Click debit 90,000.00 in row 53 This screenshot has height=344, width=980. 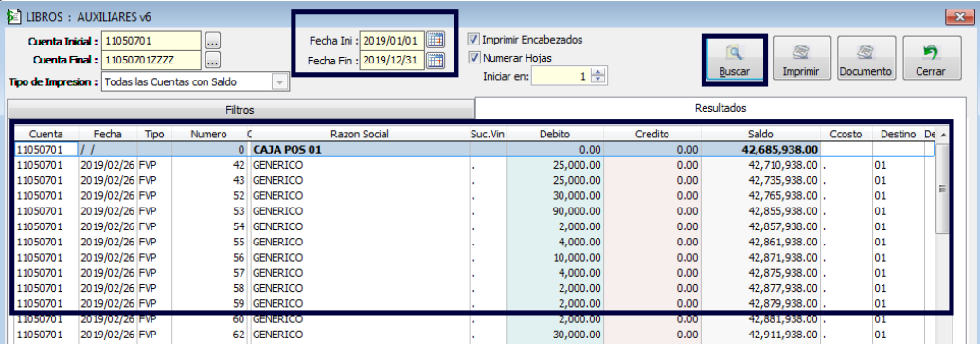[x=577, y=210]
